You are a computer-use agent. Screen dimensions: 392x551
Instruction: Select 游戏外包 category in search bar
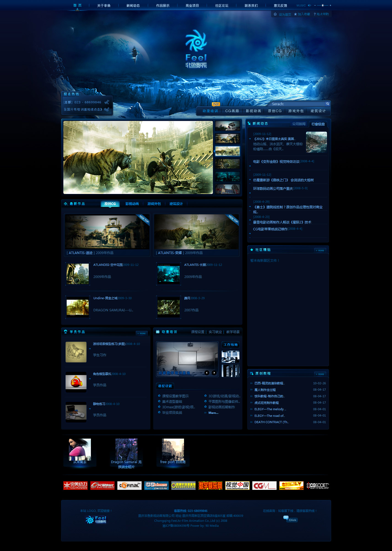pyautogui.click(x=296, y=111)
